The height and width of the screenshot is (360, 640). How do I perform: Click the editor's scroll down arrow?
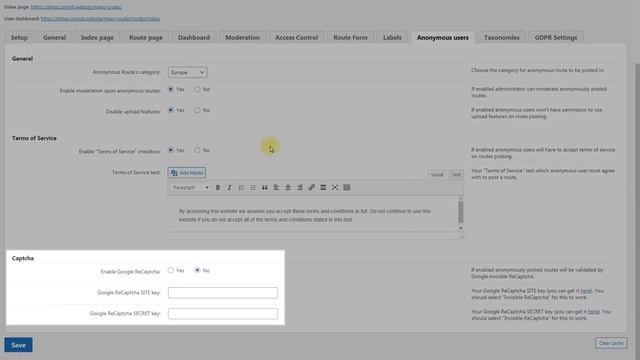coord(460,228)
